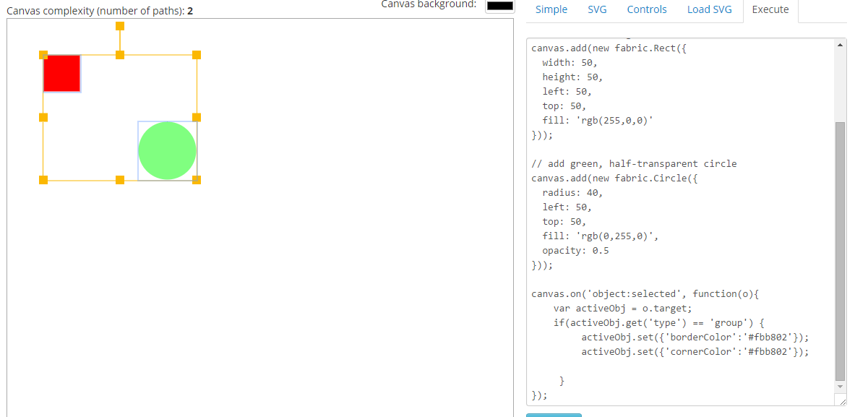Click the scrollbar down arrow in code editor
The image size is (868, 417).
[x=840, y=387]
